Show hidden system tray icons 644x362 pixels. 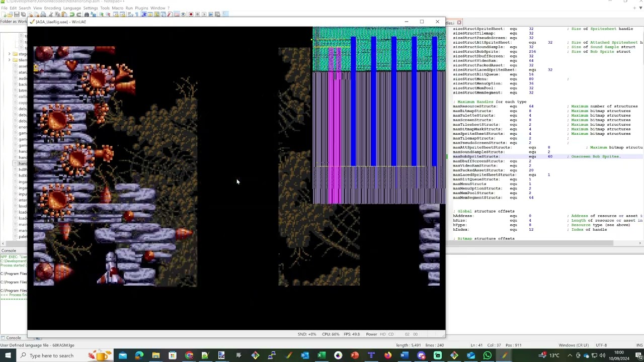[570, 355]
